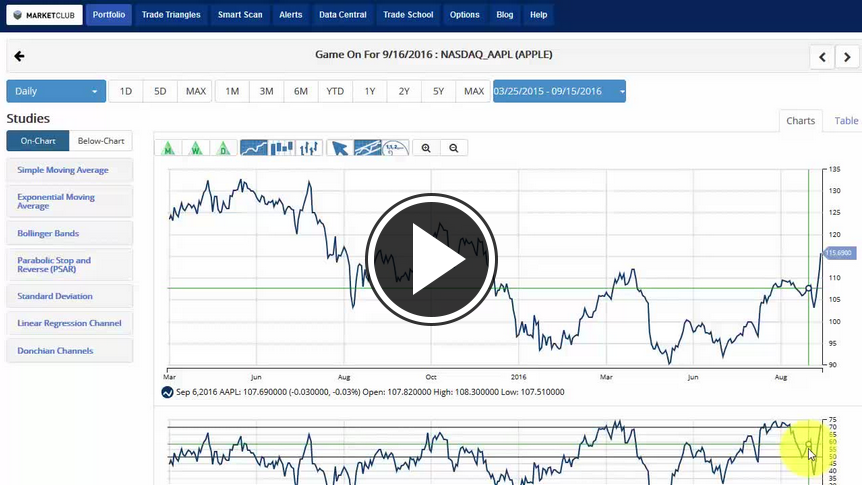Add the Simple Moving Average study
Screen dimensions: 862x485
(x=69, y=170)
